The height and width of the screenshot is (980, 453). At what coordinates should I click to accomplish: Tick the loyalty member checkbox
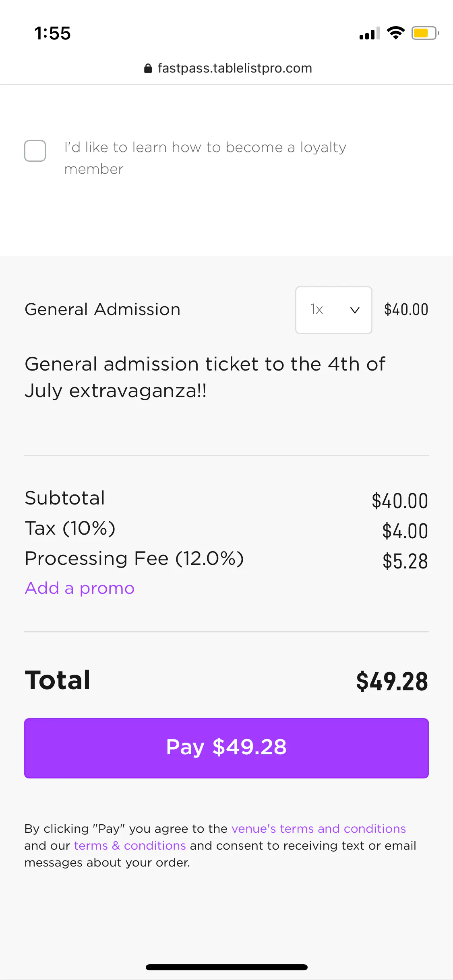[x=35, y=151]
